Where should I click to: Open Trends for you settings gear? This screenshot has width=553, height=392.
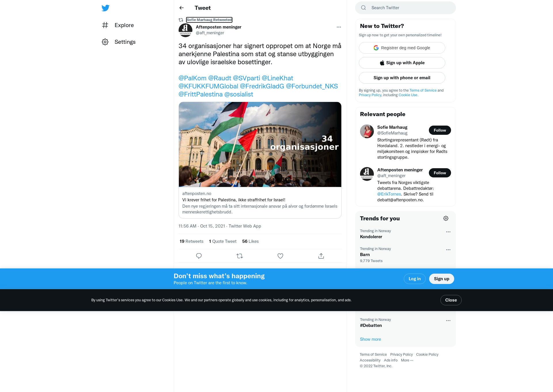point(446,218)
